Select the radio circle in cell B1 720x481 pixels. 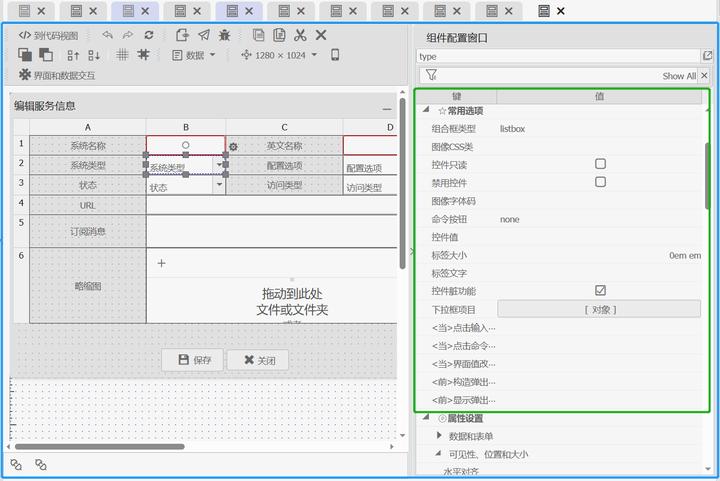click(186, 145)
